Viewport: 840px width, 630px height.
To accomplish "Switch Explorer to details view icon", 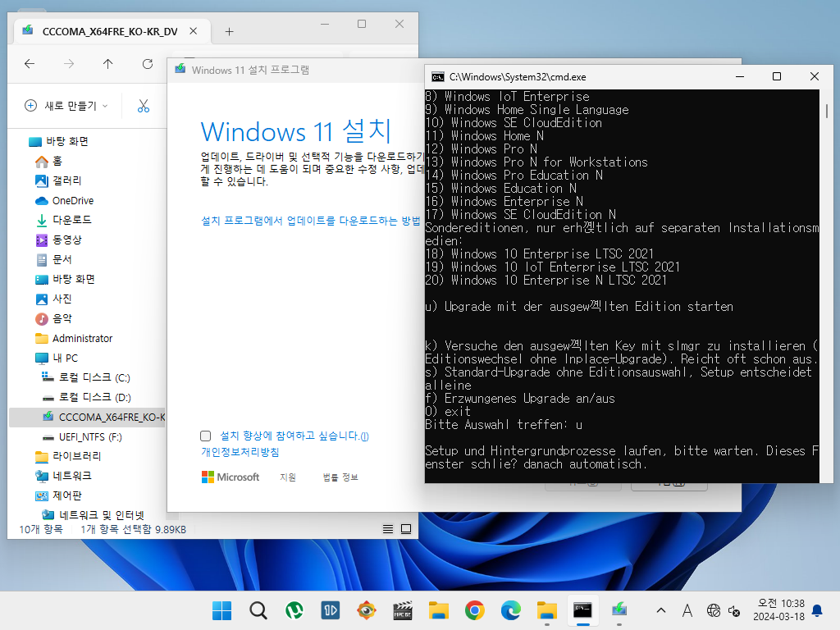I will (x=388, y=529).
